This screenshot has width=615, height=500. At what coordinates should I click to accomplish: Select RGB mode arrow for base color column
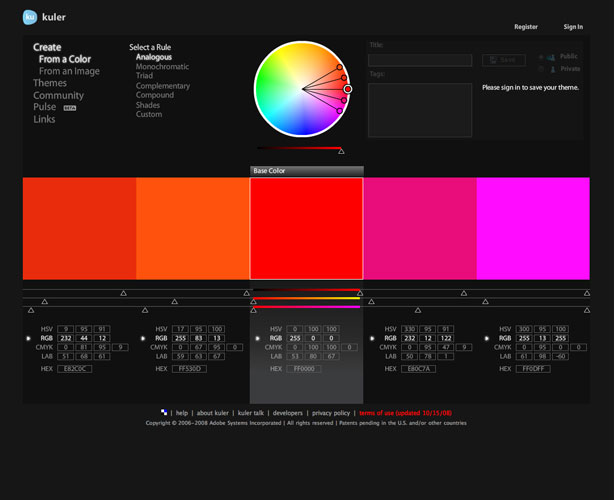click(257, 338)
